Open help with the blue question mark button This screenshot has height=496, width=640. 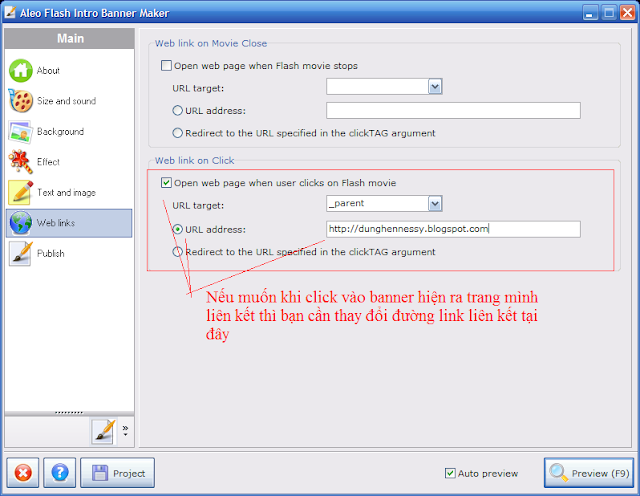pos(60,473)
